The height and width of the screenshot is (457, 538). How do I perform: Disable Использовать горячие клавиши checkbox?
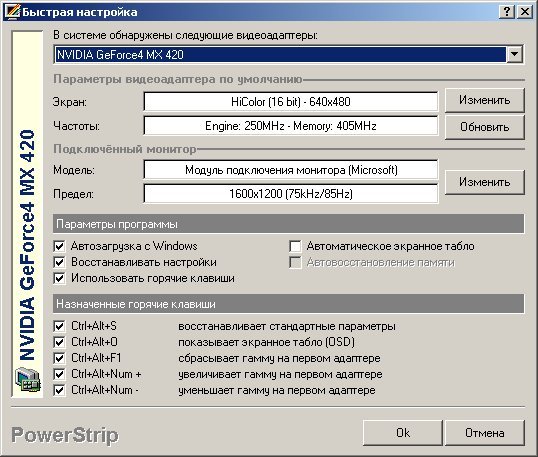click(59, 278)
